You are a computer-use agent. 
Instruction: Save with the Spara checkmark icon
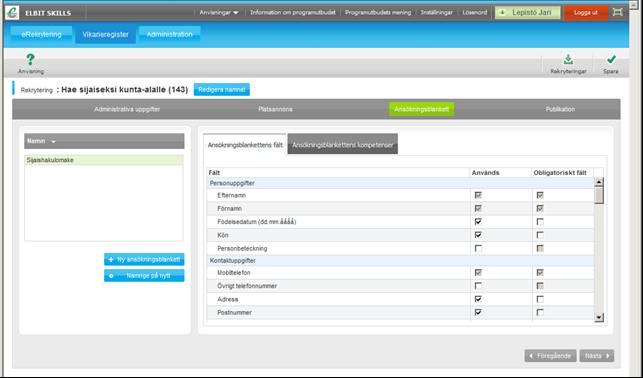coord(611,59)
